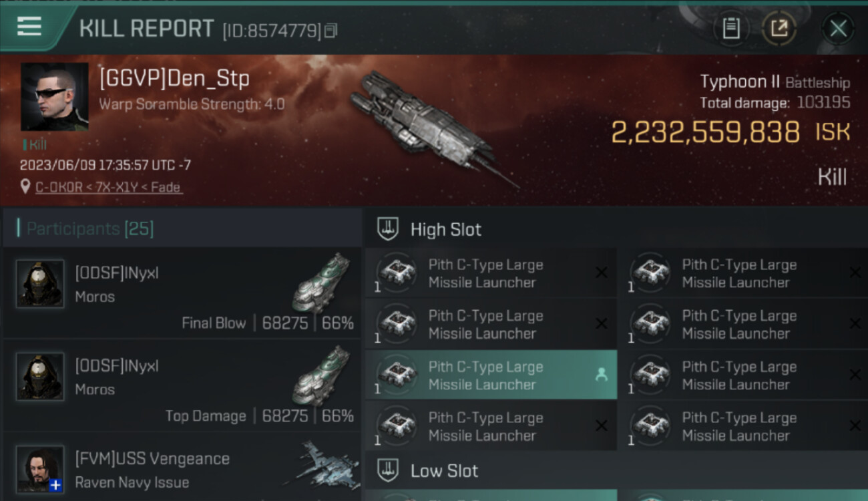Viewport: 868px width, 501px height.
Task: Copy the kill report ID
Action: click(331, 30)
